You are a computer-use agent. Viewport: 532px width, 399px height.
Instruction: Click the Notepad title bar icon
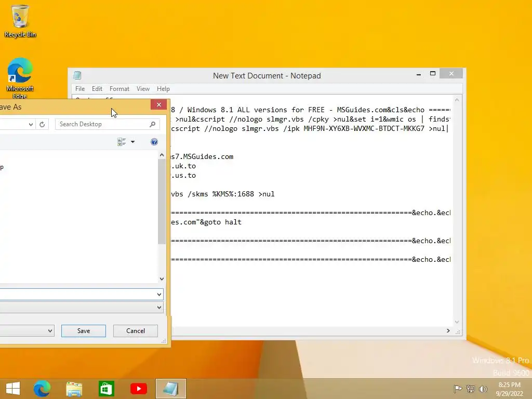click(77, 75)
